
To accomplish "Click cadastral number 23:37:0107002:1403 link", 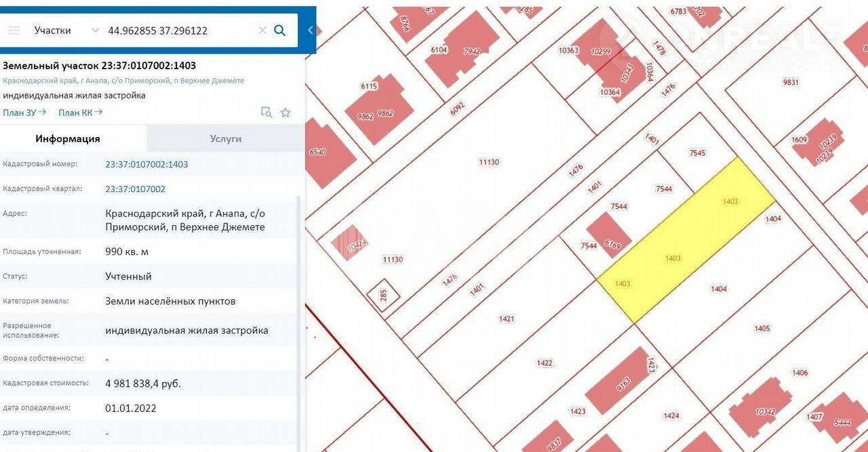I will pyautogui.click(x=146, y=164).
